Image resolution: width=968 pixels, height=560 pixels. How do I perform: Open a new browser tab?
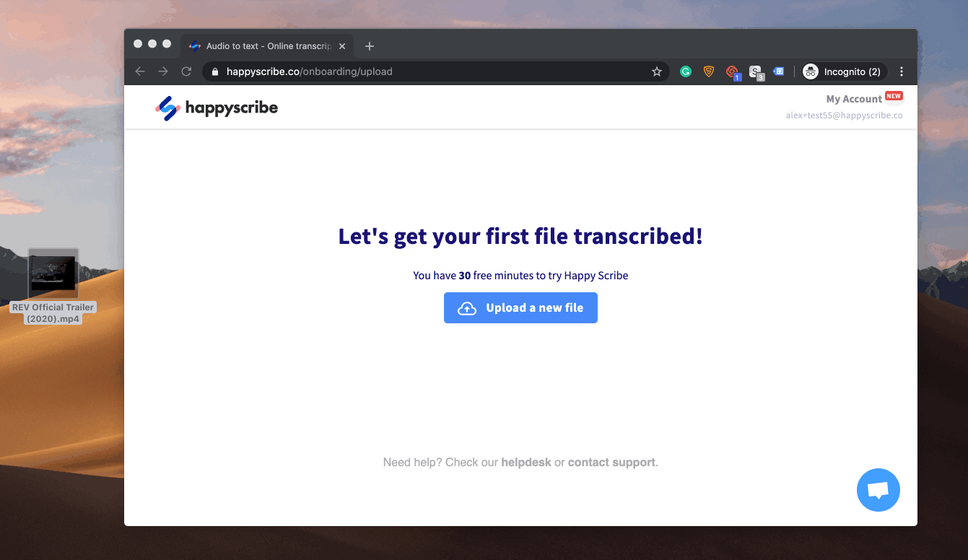370,46
